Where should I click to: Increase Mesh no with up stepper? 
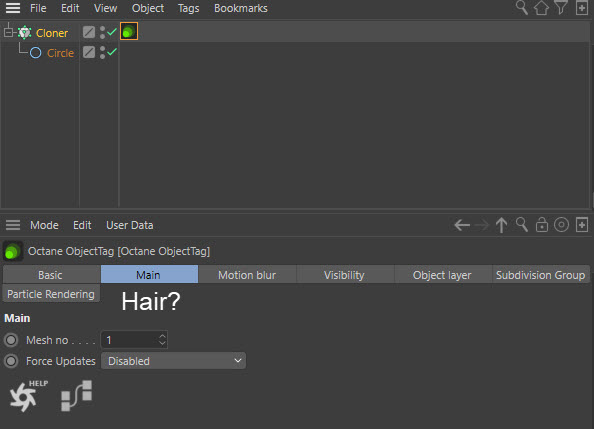[162, 336]
